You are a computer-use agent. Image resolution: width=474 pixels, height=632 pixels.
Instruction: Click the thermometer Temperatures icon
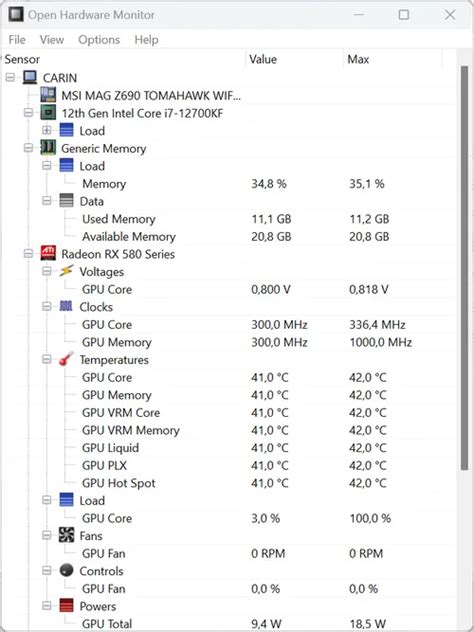67,359
